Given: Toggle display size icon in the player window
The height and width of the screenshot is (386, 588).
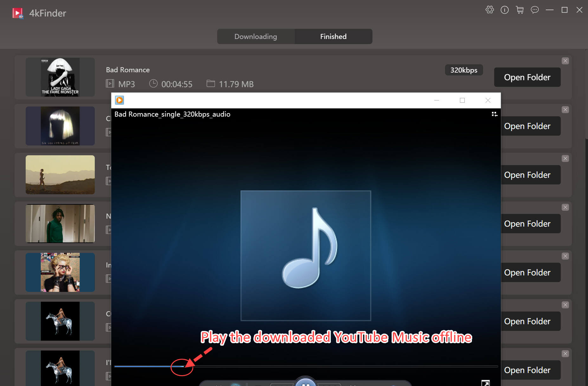Looking at the screenshot, I should (494, 114).
